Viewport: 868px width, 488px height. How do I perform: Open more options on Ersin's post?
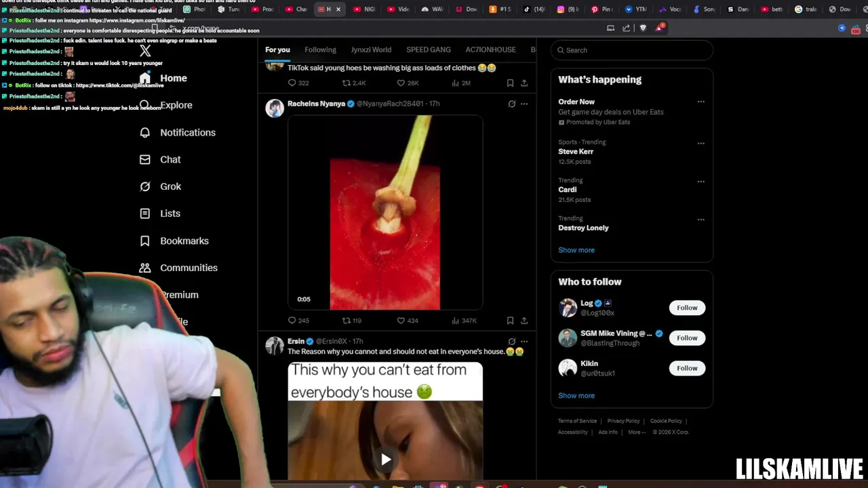tap(524, 342)
